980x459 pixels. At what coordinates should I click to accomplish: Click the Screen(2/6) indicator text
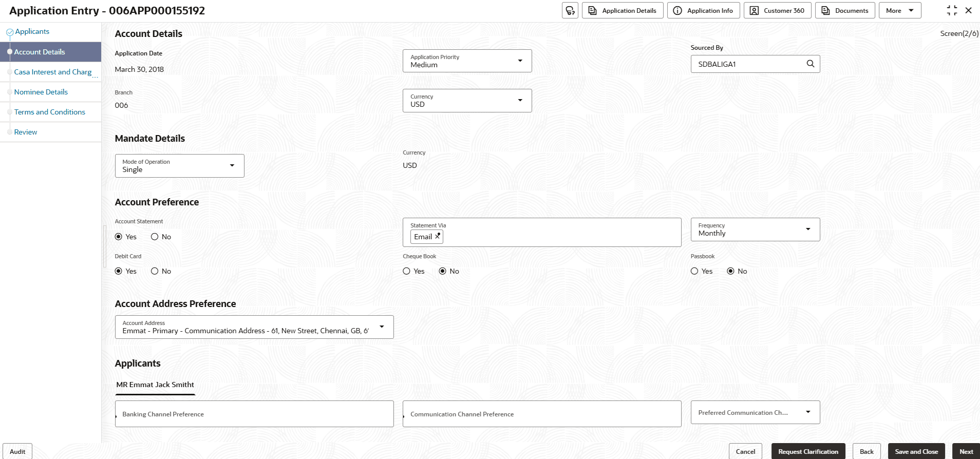tap(959, 33)
